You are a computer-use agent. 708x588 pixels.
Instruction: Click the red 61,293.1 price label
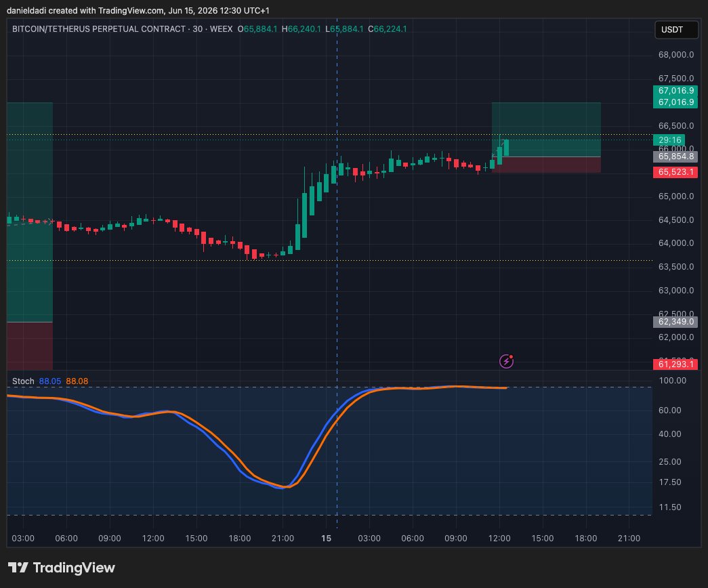(675, 364)
